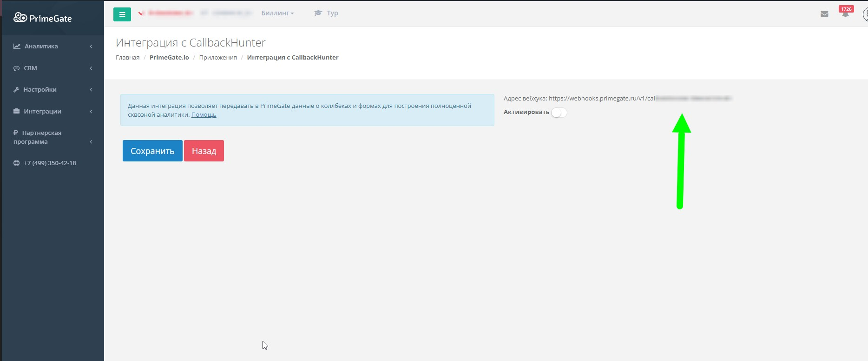Click the Сохранить button
This screenshot has width=868, height=361.
click(152, 151)
